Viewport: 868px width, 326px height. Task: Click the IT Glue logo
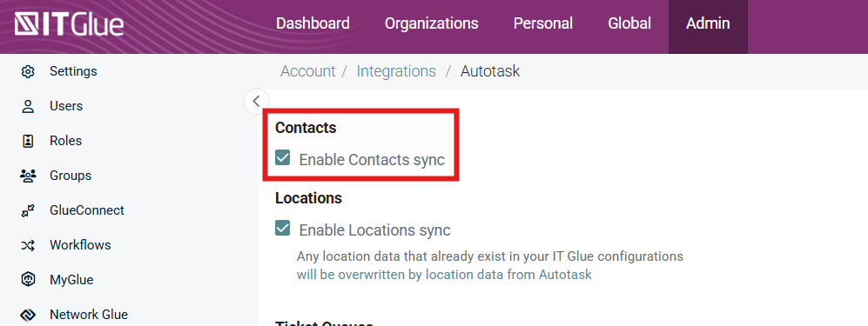(69, 24)
